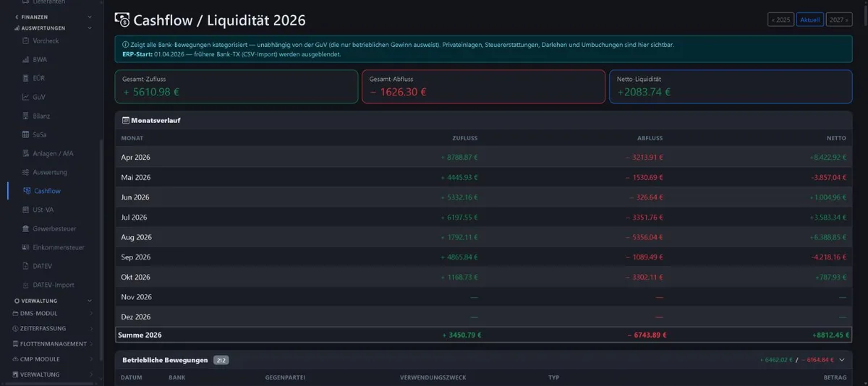Viewport: 868px width, 386px height.
Task: Collapse the Betriebliche Bewegungen panel chevron
Action: pyautogui.click(x=842, y=359)
